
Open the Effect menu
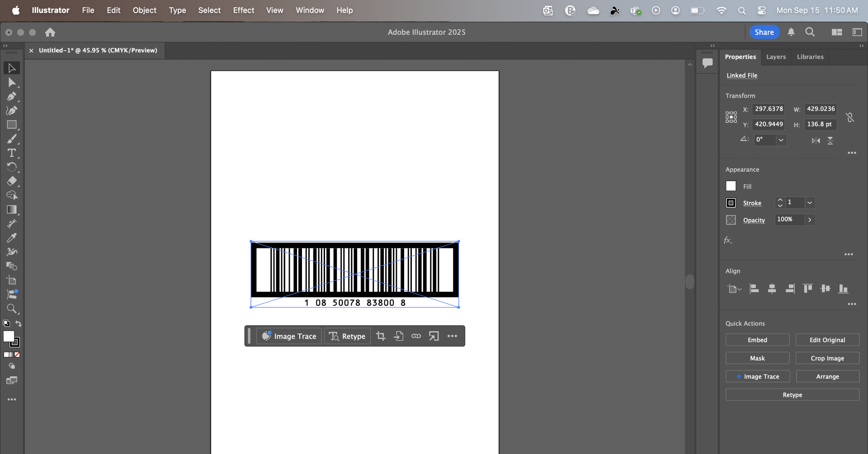[x=243, y=10]
